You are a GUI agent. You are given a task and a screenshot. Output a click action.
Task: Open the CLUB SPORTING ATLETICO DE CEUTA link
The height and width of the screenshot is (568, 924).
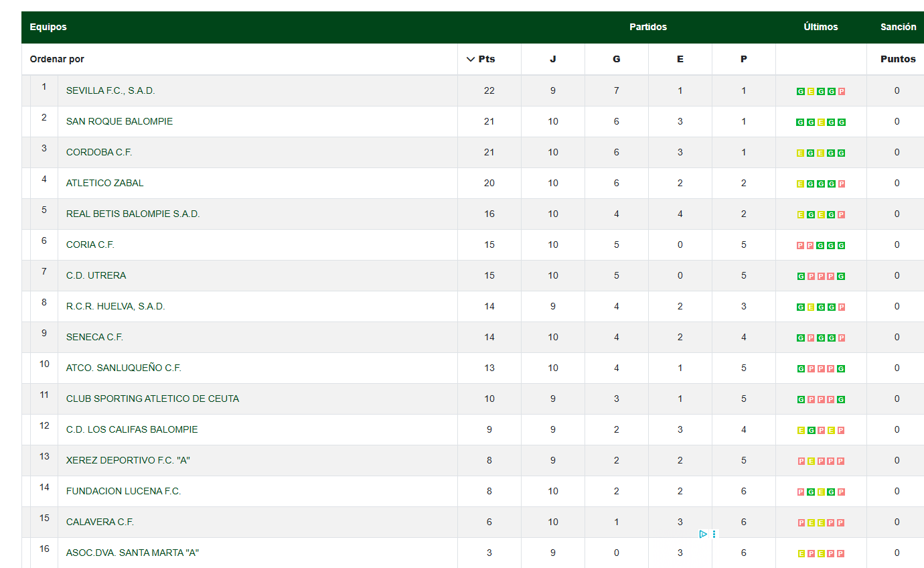click(x=153, y=399)
